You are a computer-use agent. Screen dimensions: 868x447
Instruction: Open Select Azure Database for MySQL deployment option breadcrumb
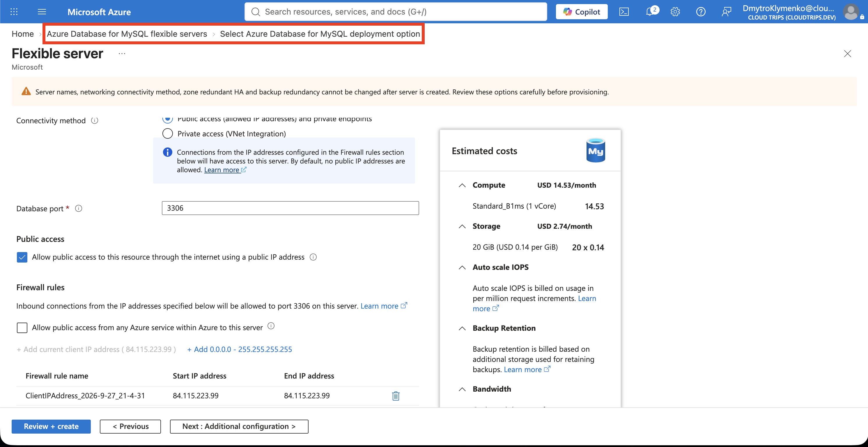tap(320, 34)
